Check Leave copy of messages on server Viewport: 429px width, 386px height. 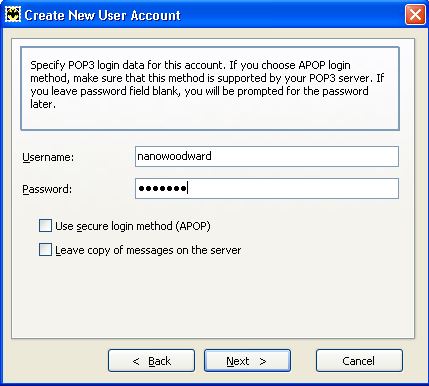point(45,250)
